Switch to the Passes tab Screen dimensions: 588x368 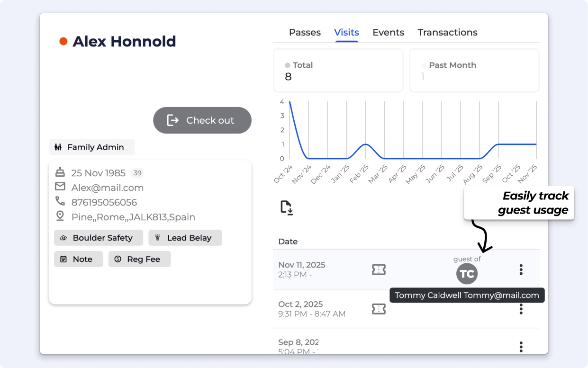click(x=305, y=33)
